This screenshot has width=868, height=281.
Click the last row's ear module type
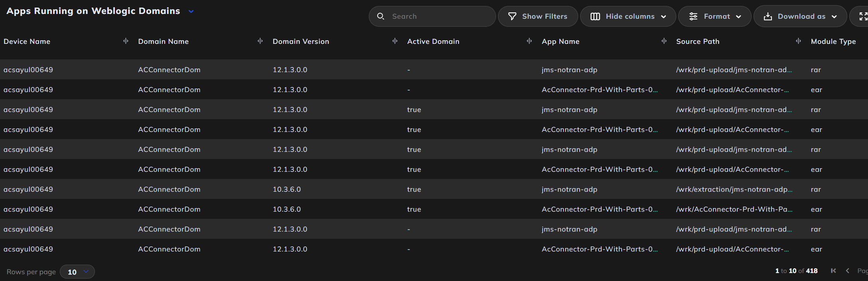816,249
